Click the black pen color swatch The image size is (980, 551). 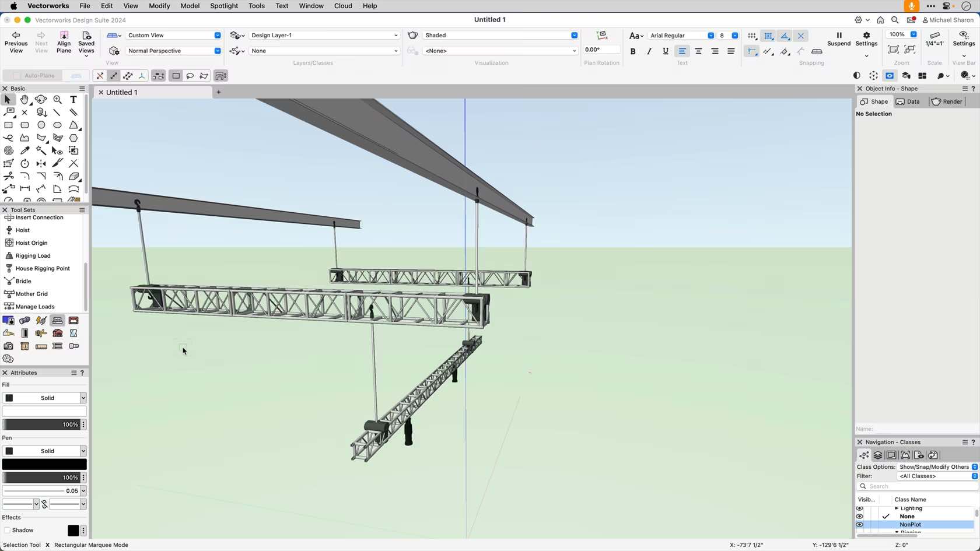click(44, 464)
